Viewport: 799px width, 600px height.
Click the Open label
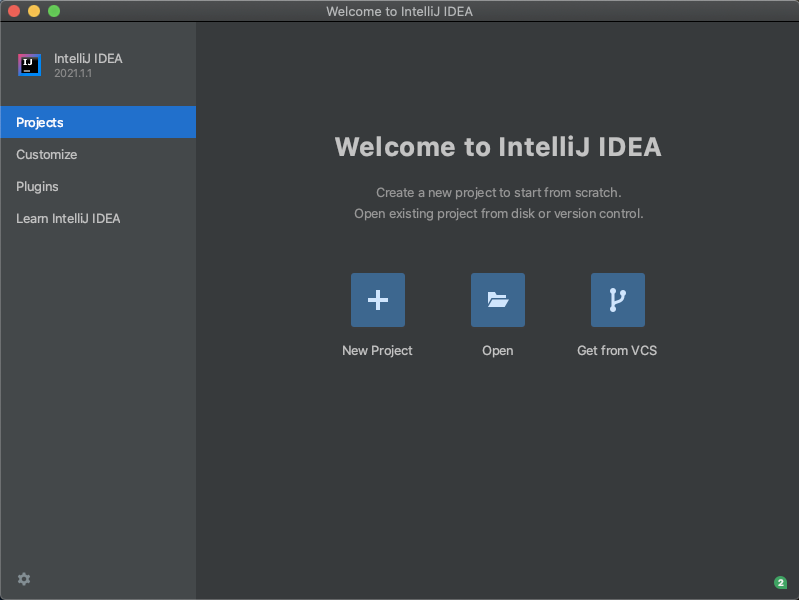[x=498, y=351]
